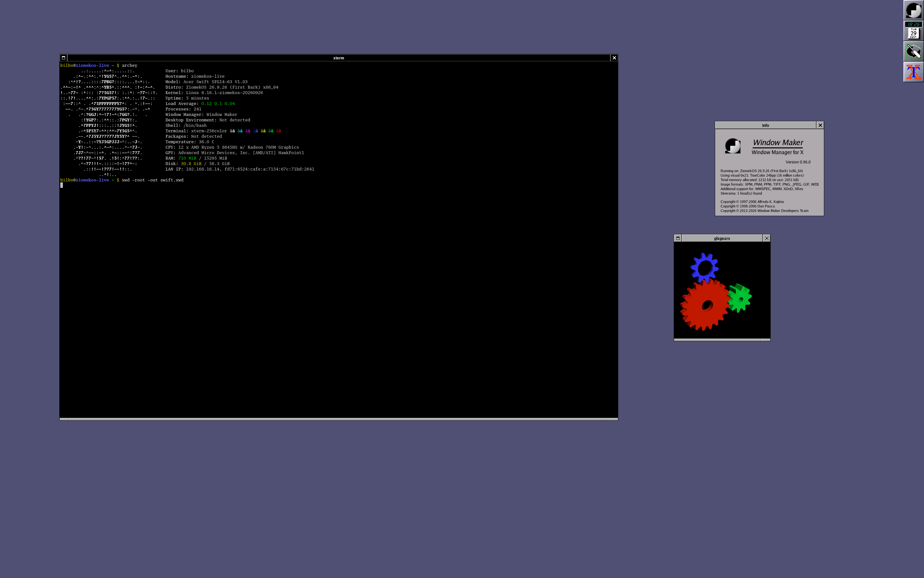Click the "Hostname: ziomekos-live" line
This screenshot has height=578, width=924.
click(x=195, y=76)
